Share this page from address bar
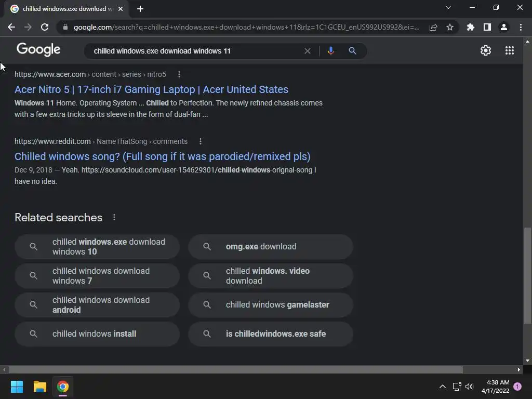 [433, 27]
